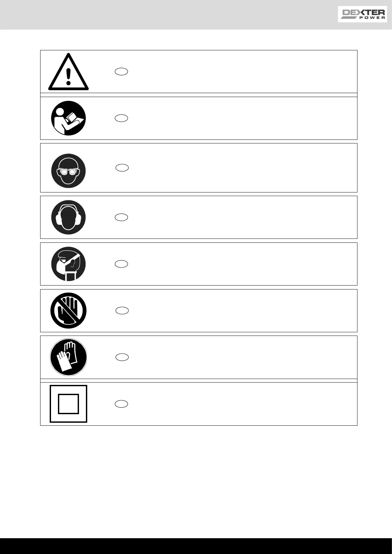Click the ear protection headphones symbol

68,217
